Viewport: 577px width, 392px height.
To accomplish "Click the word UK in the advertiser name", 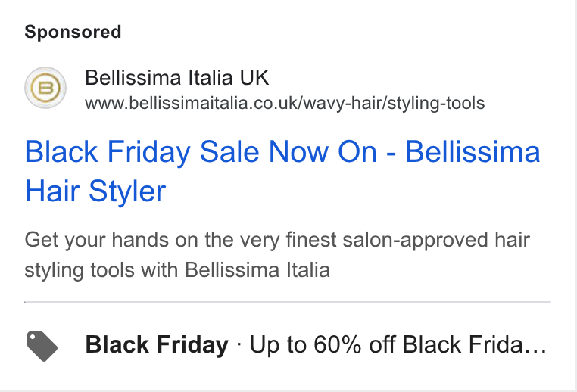I will (254, 78).
